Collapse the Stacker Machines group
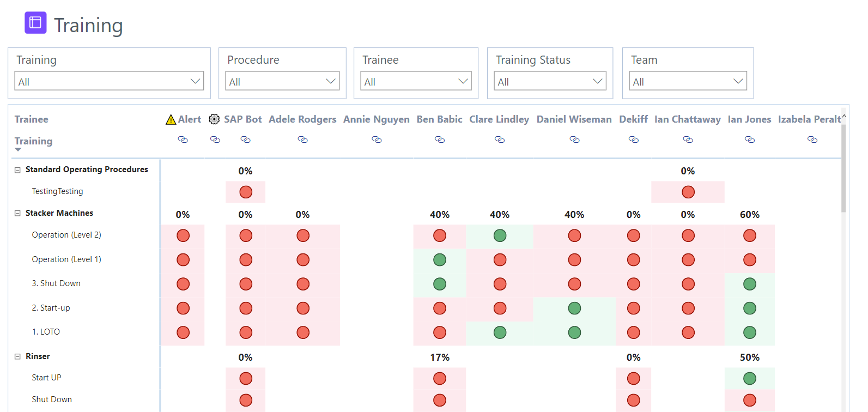The height and width of the screenshot is (412, 868). [x=17, y=214]
